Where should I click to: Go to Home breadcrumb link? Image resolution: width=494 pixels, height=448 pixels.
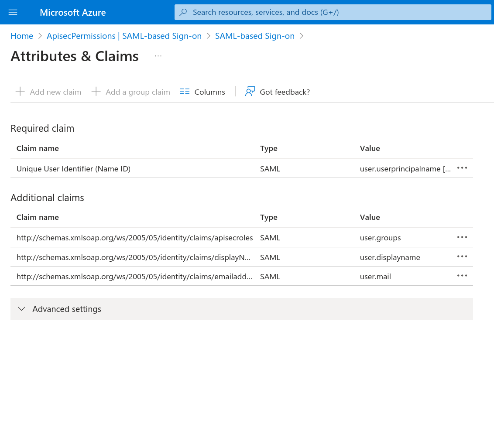[x=22, y=36]
